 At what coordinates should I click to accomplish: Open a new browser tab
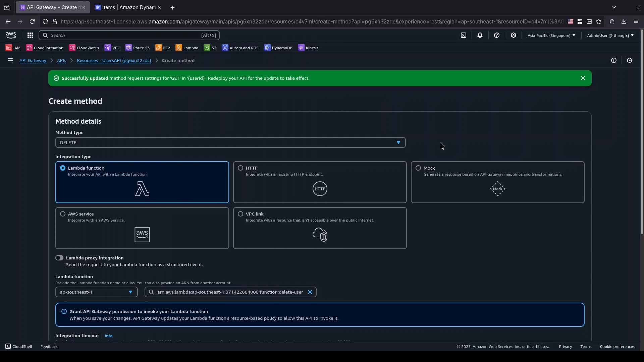(173, 7)
